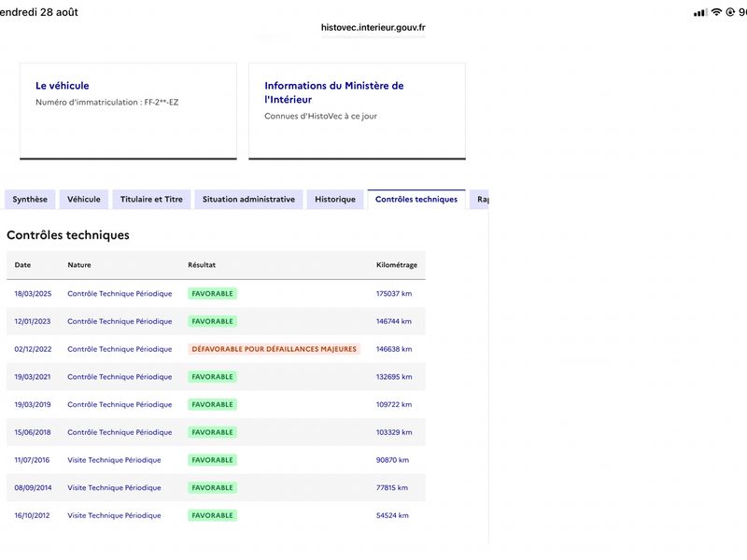Viewport: 747px width, 560px height.
Task: Click the DÉFAVORABLE POUR DÉFAILLANCES MAJEURES badge
Action: (x=274, y=349)
